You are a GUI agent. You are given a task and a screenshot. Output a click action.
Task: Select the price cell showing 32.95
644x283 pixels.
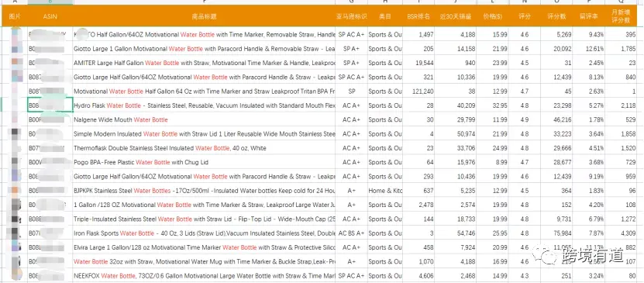492,105
